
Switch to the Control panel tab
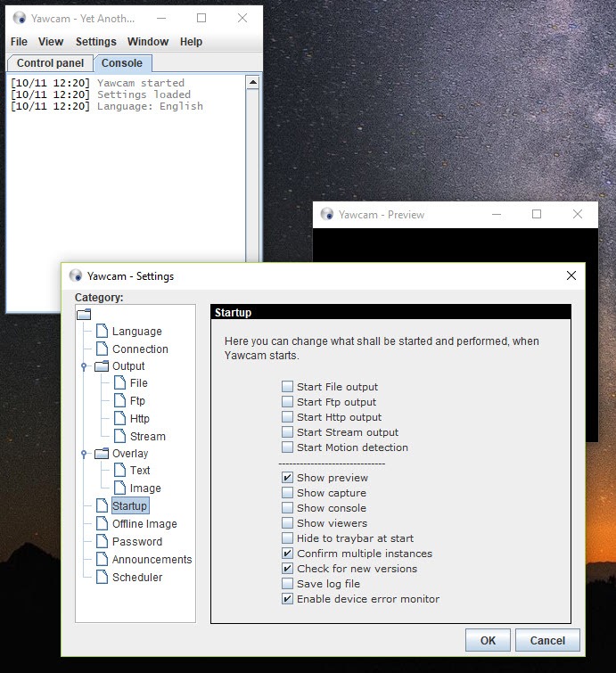coord(50,63)
